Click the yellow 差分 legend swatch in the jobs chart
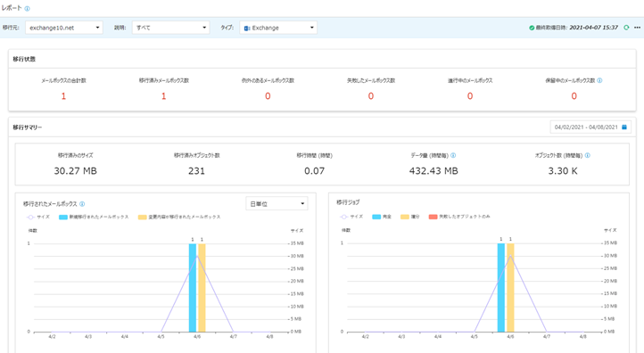Viewport: 644px width, 353px height. [x=405, y=217]
